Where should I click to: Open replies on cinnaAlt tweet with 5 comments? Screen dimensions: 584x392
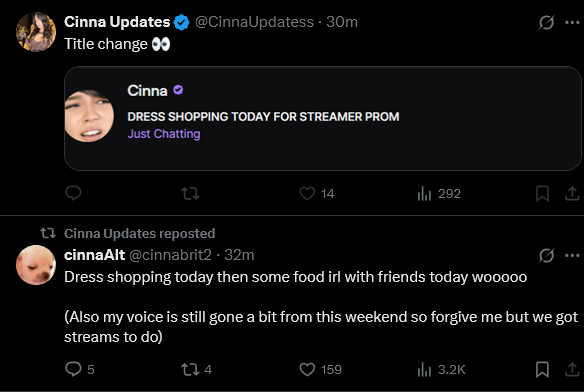[x=80, y=369]
